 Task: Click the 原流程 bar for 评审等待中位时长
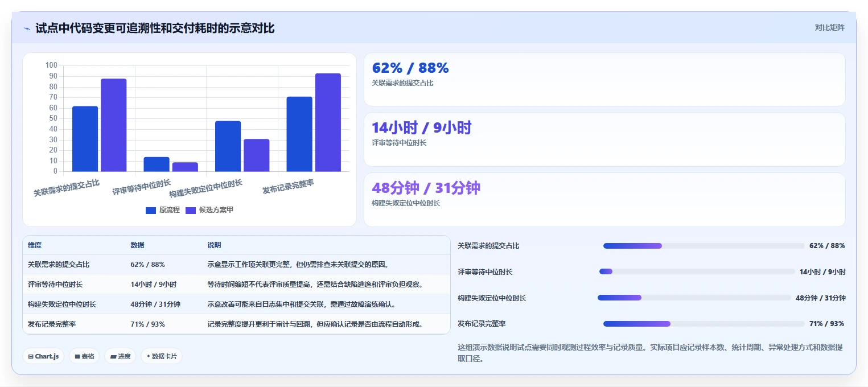coord(157,164)
